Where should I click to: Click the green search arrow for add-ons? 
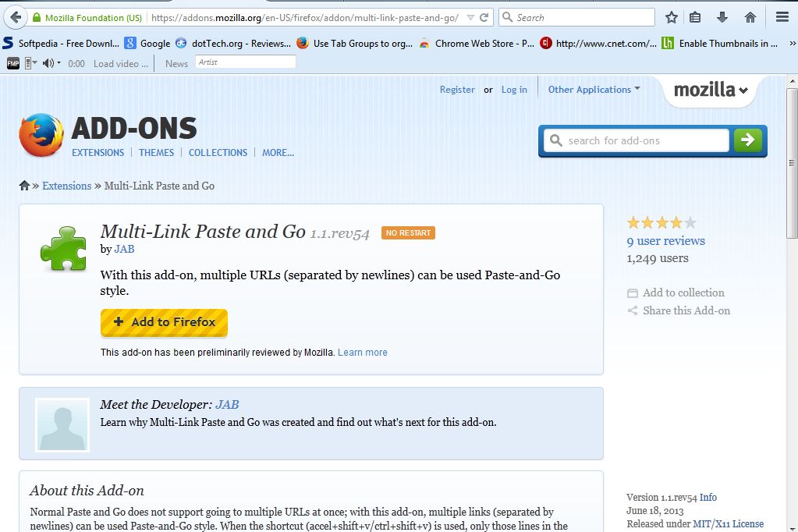pyautogui.click(x=747, y=140)
